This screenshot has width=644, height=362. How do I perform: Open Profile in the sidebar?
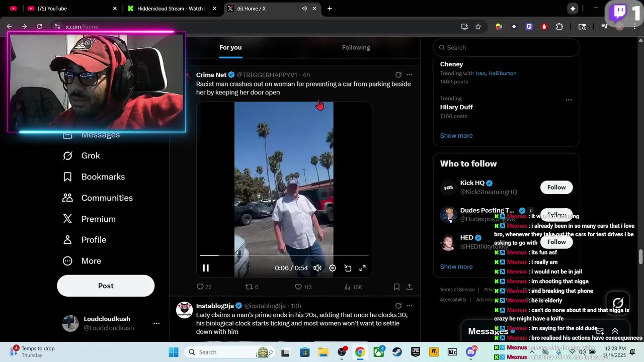pos(85,240)
